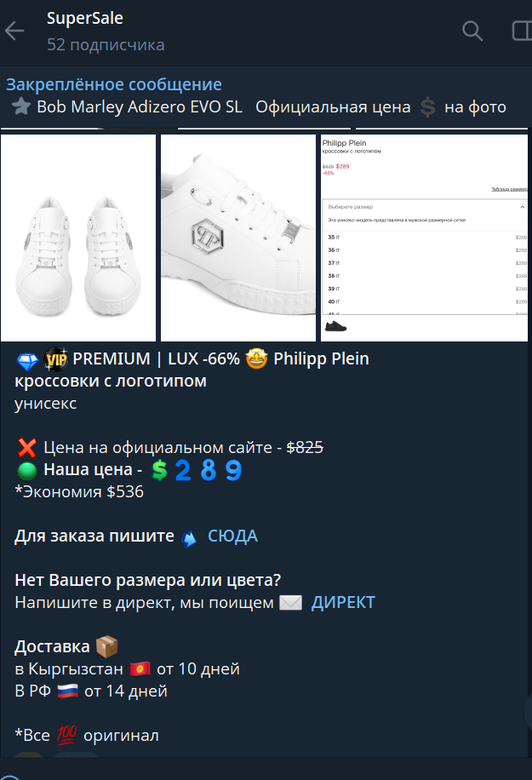Click the diamond emoji before PREMIUM
Image resolution: width=532 pixels, height=780 pixels.
[27, 360]
